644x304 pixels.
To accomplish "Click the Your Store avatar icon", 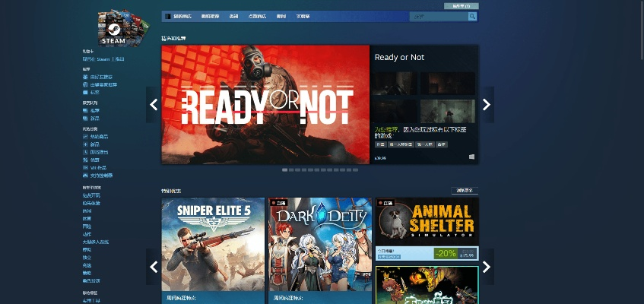I will [x=167, y=17].
